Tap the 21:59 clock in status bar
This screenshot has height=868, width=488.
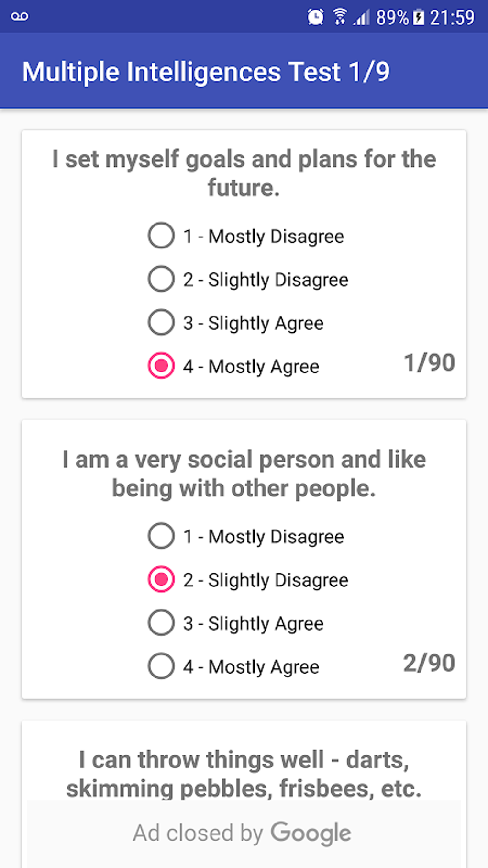coord(452,18)
